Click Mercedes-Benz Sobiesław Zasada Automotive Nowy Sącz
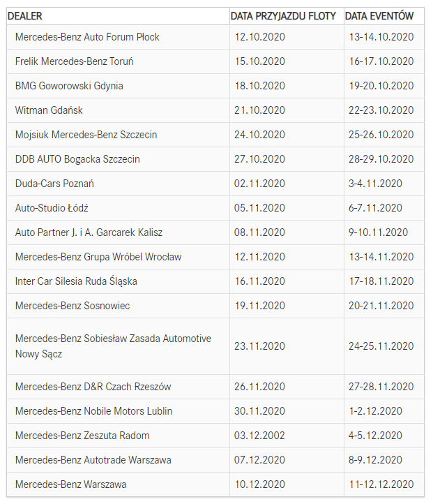This screenshot has width=433, height=504. click(x=113, y=346)
